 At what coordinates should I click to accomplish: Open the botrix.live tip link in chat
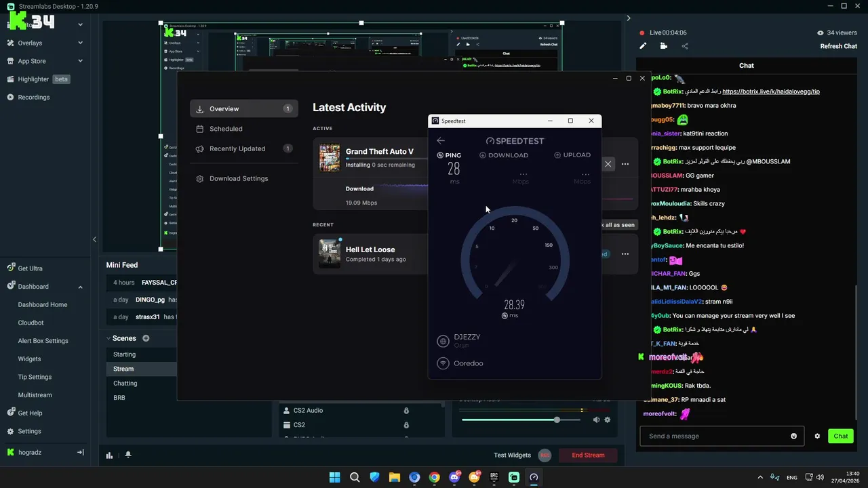tap(771, 91)
